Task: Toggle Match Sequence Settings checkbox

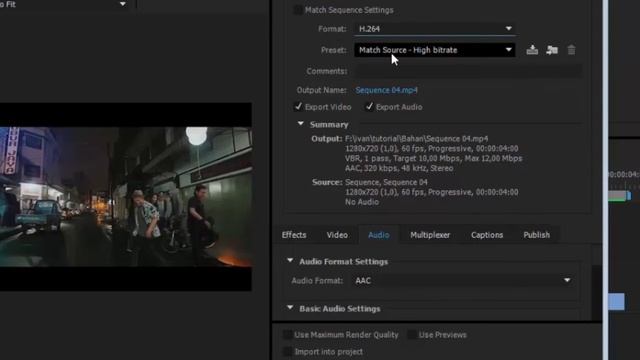Action: click(x=298, y=10)
